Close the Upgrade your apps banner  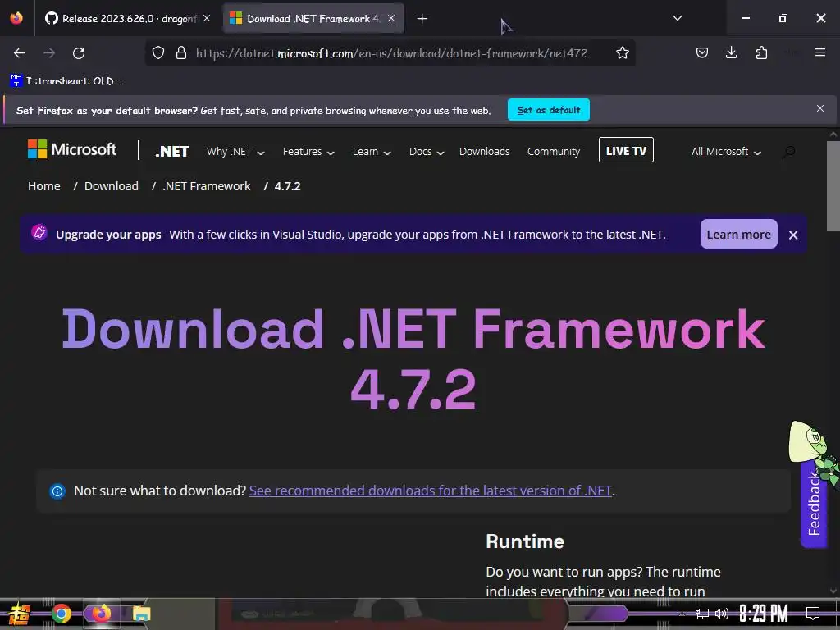tap(793, 235)
